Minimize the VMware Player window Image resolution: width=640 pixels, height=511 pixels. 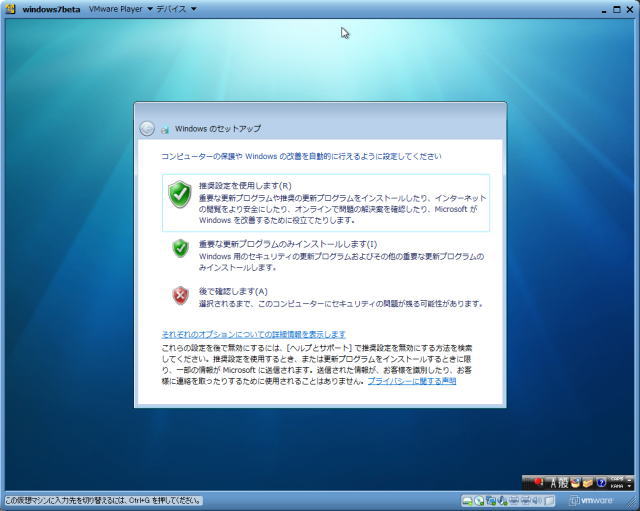604,10
